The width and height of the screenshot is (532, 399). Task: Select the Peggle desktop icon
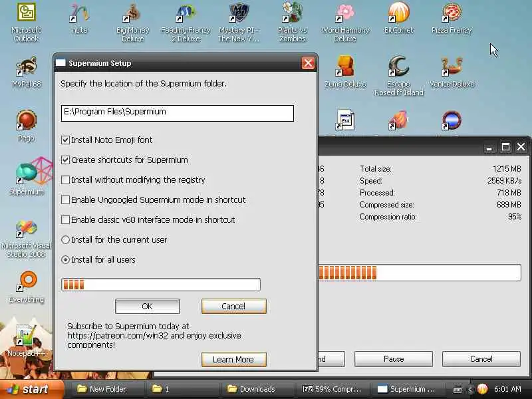tap(26, 126)
